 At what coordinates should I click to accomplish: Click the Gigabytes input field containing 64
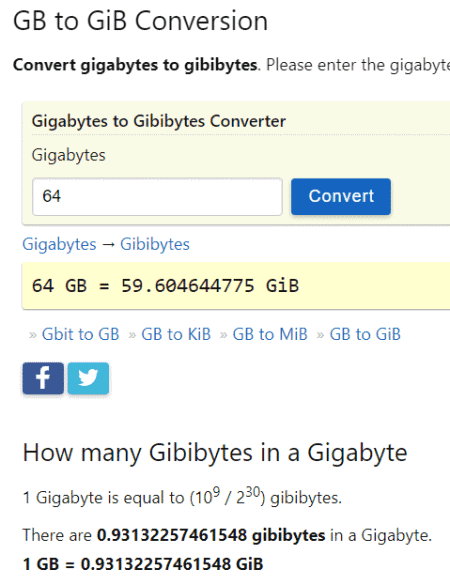coord(157,197)
